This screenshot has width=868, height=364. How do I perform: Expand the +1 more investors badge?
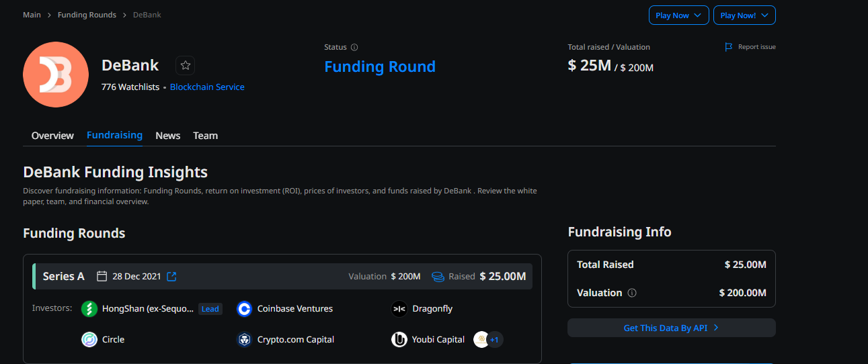pyautogui.click(x=494, y=340)
